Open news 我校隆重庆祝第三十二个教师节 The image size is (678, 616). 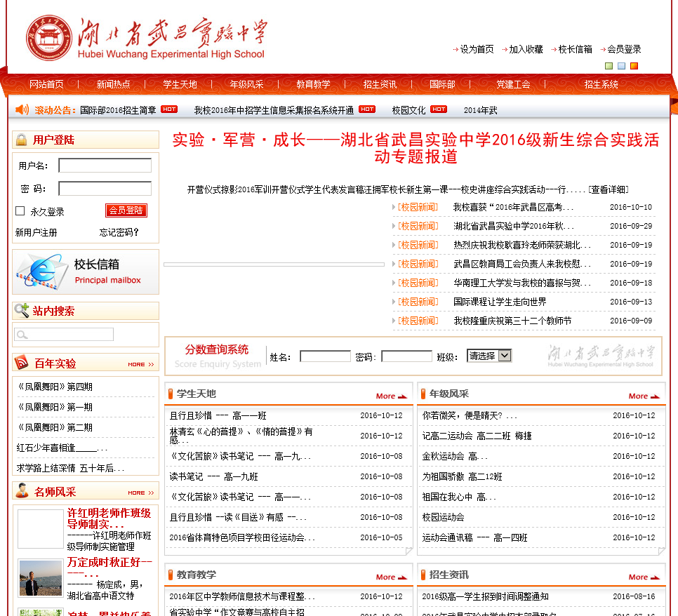point(512,321)
